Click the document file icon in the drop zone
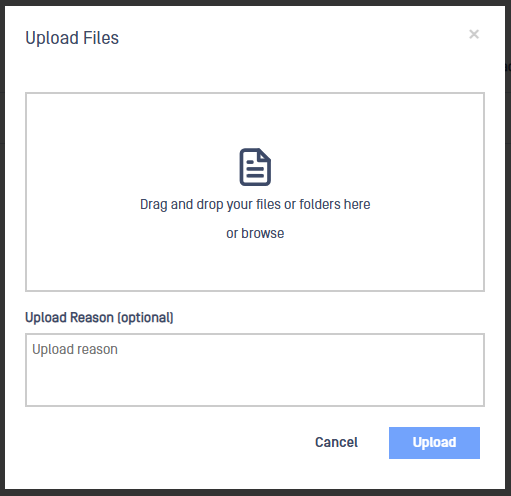Screen dimensions: 511x496 click(x=255, y=167)
